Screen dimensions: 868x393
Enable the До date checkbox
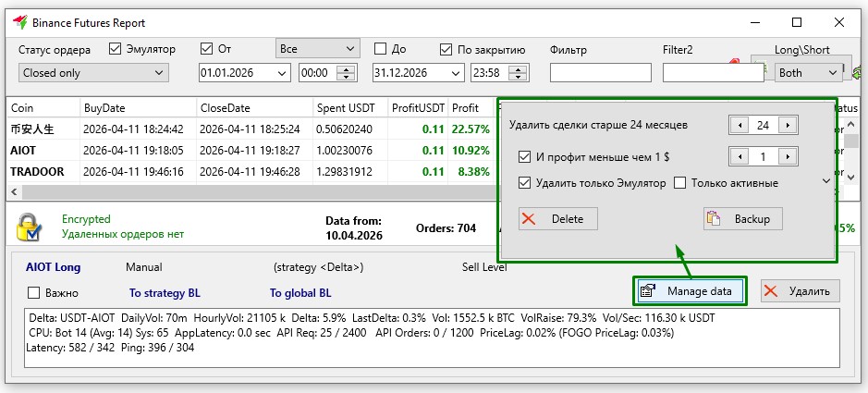380,50
